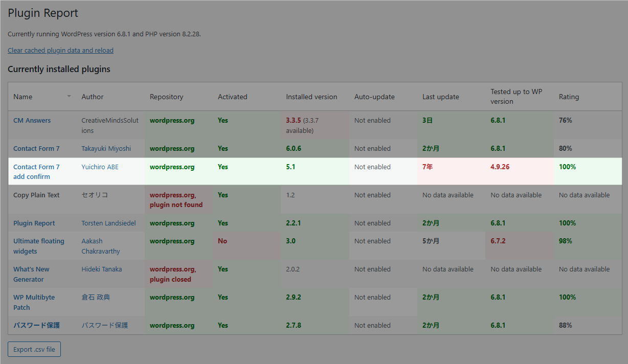Select the Copy Plain Text plugin name
This screenshot has height=364, width=628.
36,195
